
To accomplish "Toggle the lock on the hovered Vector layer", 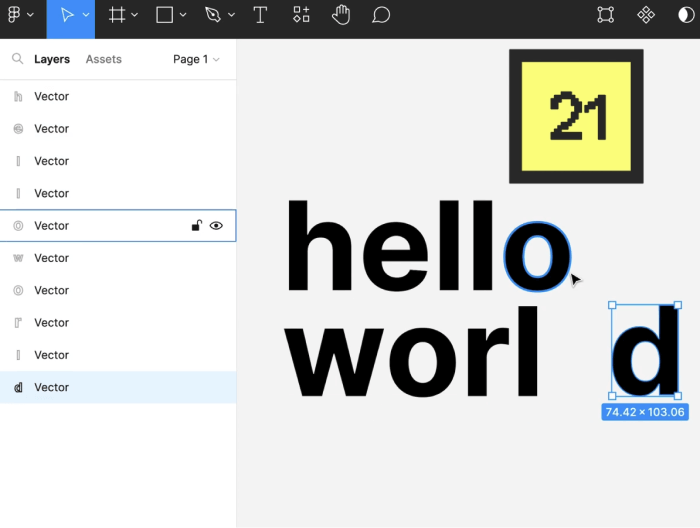I will [x=197, y=226].
